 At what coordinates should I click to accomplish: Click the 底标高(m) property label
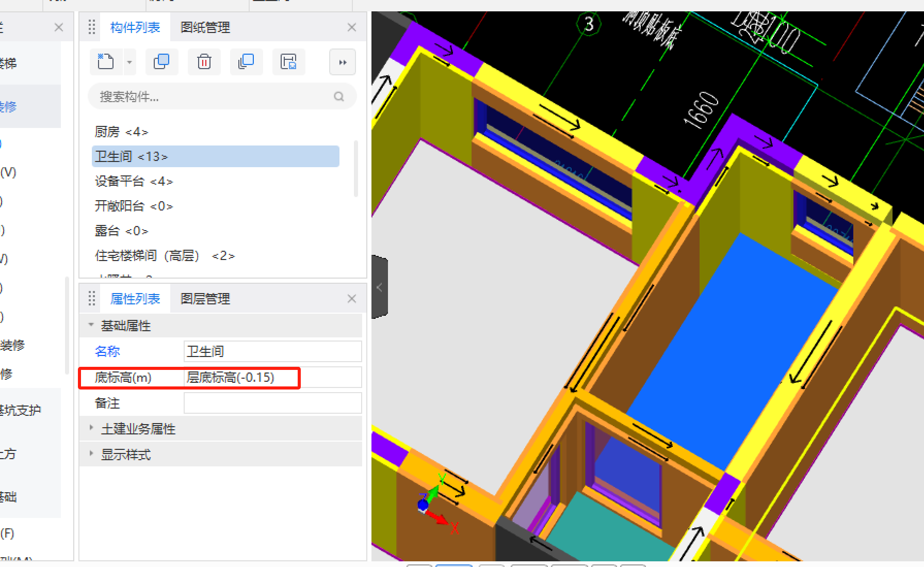tap(123, 378)
